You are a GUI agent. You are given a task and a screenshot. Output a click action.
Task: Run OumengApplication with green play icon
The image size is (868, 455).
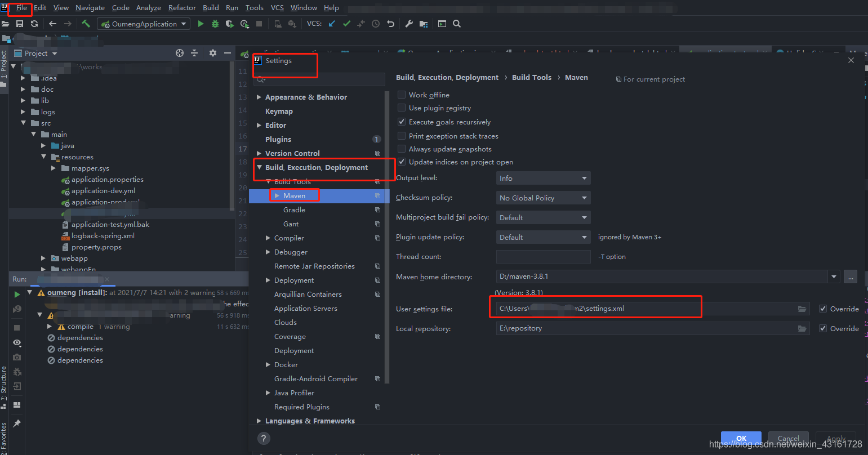coord(201,24)
